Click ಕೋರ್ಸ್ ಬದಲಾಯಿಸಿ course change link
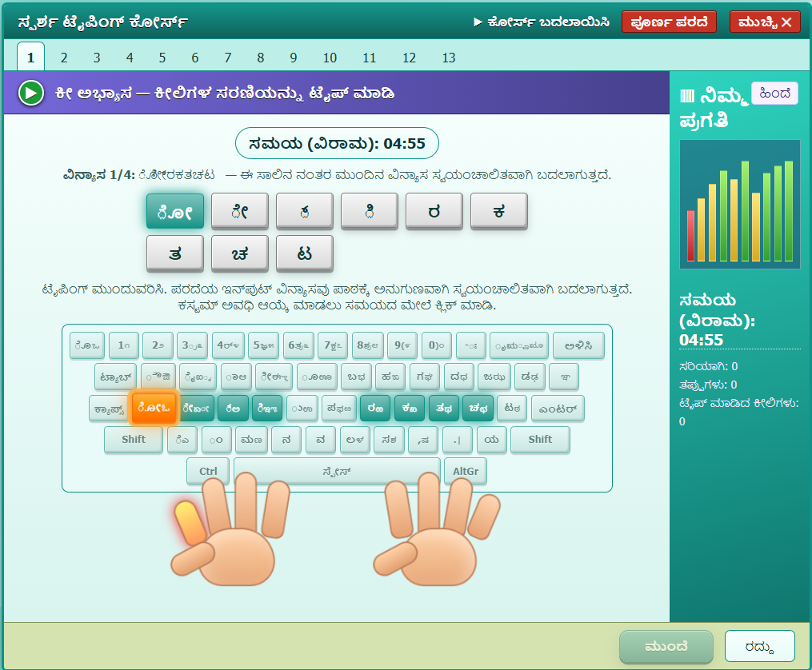812x670 pixels. [x=542, y=22]
